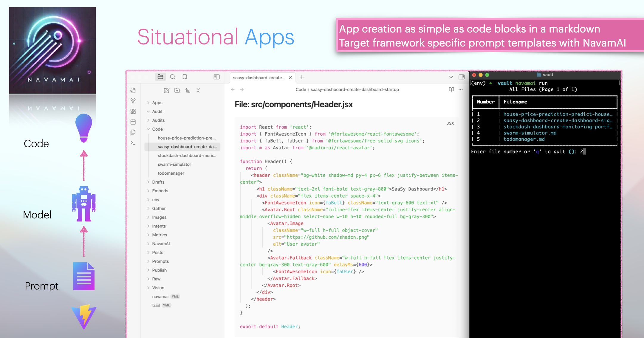Screen dimensions: 644x338
Task: Open house-price-prediction-pre... note in explorer
Action: click(187, 138)
